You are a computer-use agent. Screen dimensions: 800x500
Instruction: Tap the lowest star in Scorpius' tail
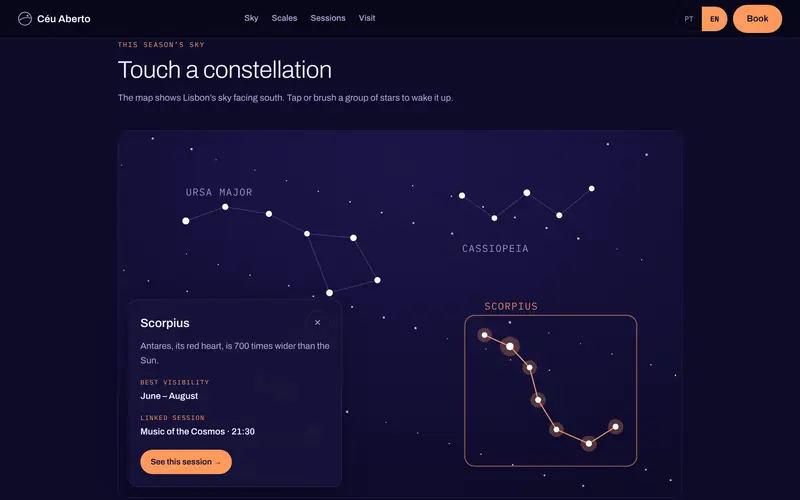[589, 443]
